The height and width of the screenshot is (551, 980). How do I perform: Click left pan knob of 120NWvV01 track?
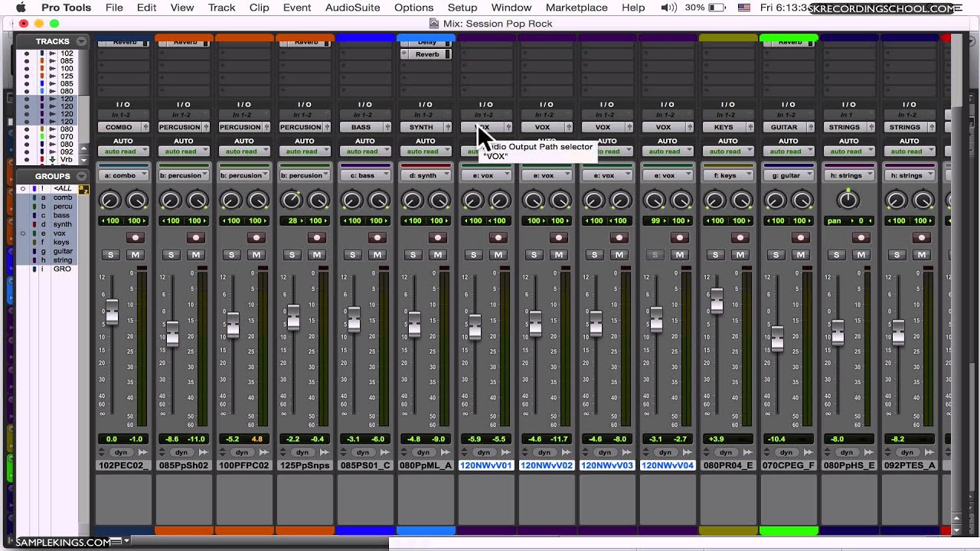coord(472,201)
